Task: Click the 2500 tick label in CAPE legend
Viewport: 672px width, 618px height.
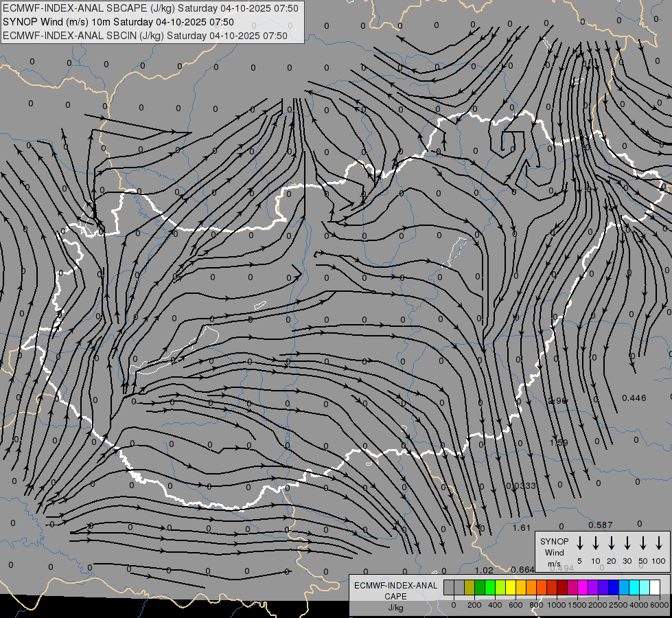Action: tap(618, 605)
